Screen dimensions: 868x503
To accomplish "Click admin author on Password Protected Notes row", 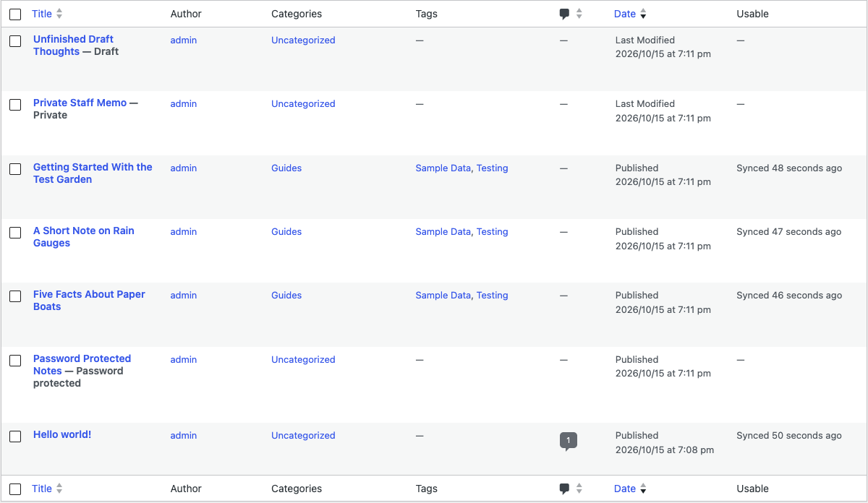I will pos(184,359).
